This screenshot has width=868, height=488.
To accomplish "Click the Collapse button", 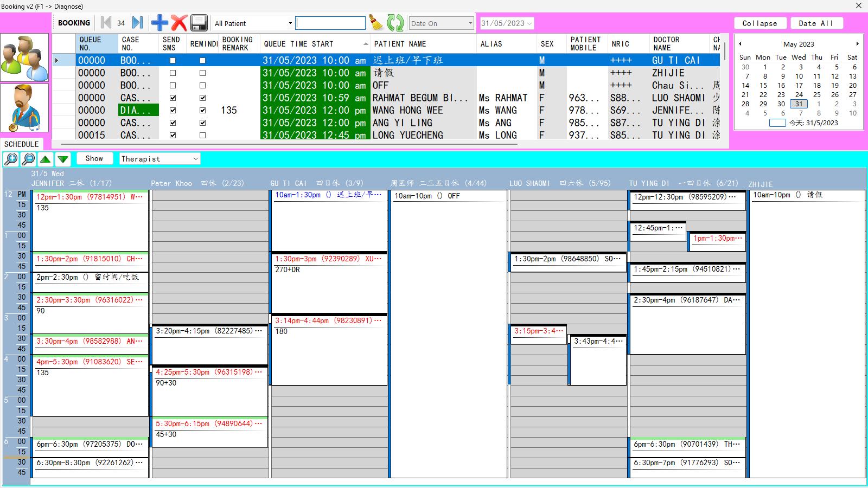I will [x=759, y=23].
